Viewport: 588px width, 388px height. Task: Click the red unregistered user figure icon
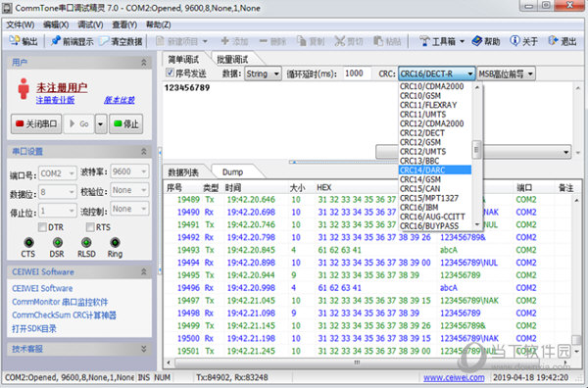pos(24,89)
